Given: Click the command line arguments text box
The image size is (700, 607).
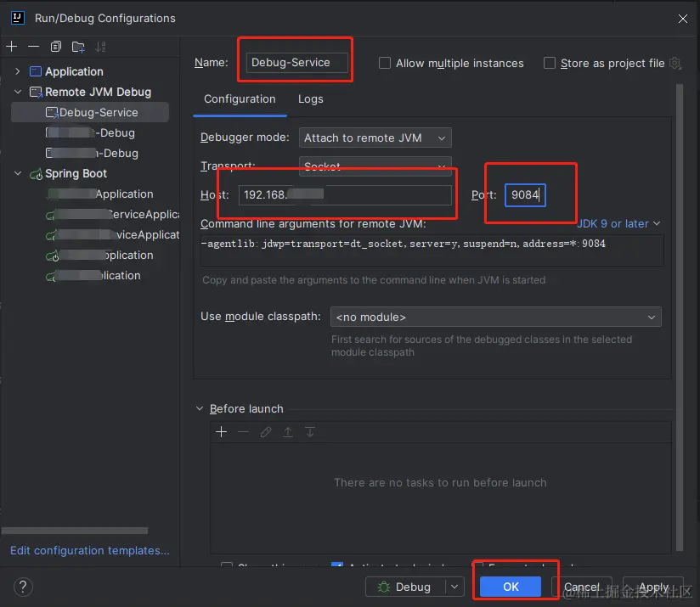Looking at the screenshot, I should [x=432, y=250].
